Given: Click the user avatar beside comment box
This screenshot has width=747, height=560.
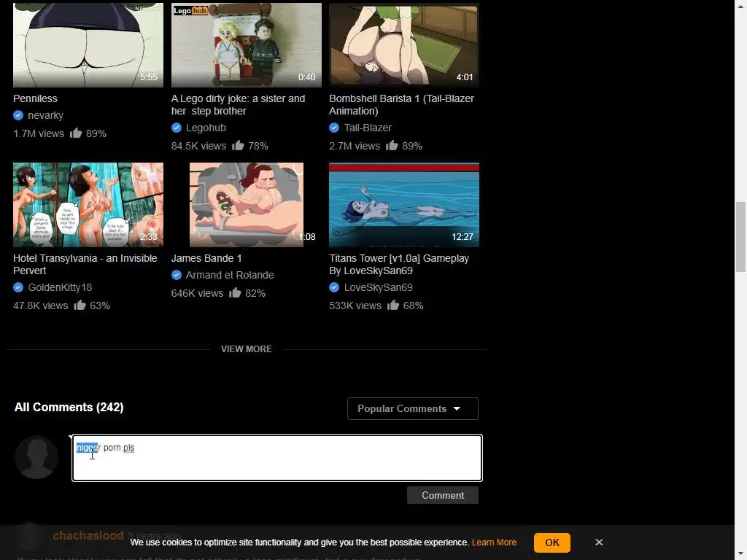Looking at the screenshot, I should point(36,457).
